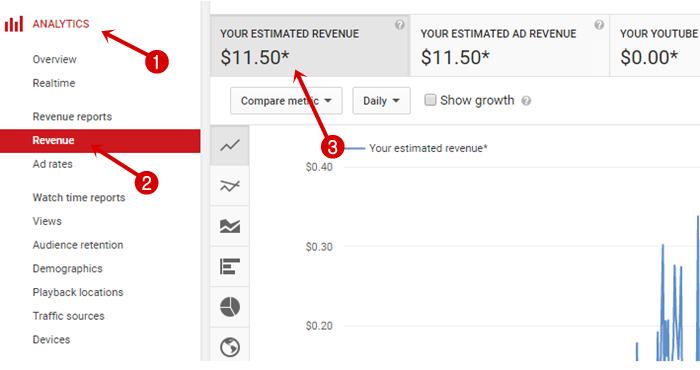The image size is (700, 370).
Task: Switch to bar chart view icon
Action: [x=230, y=266]
